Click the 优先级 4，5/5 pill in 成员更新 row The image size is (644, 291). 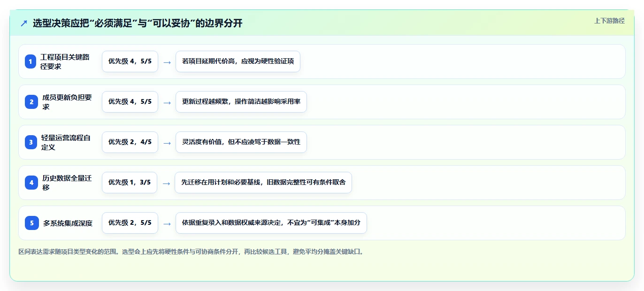pos(130,102)
